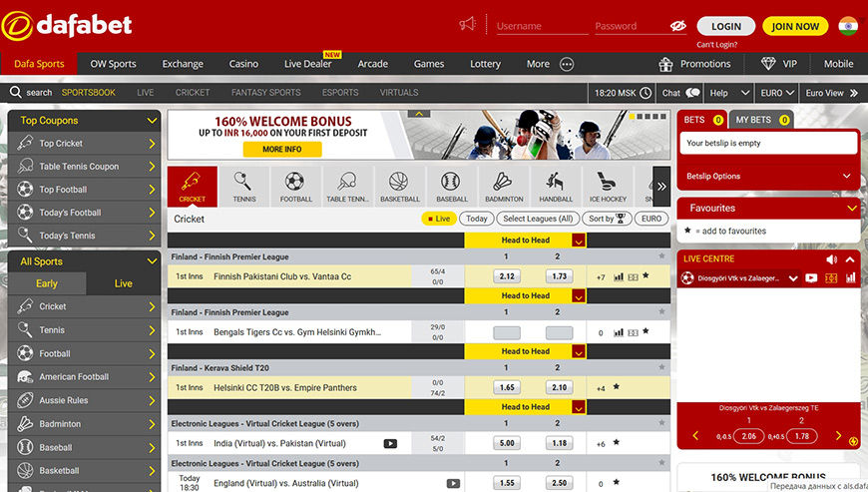The height and width of the screenshot is (492, 868).
Task: Collapse the Live Centre panel
Action: click(x=850, y=259)
